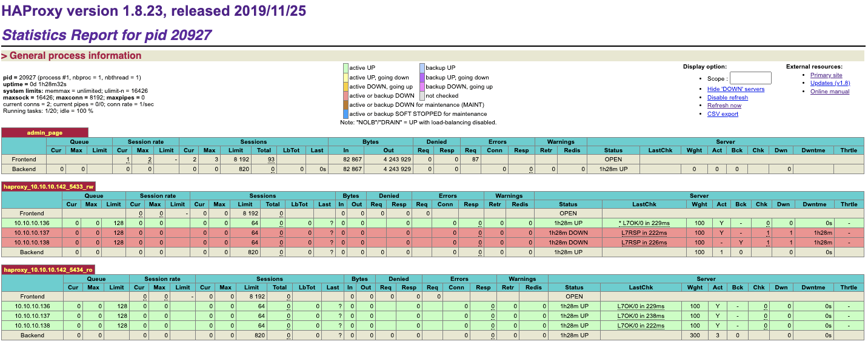Screen dimensions: 868x344
Task: Click the 'L7OK/0 in 222ms' check result
Action: click(x=641, y=325)
